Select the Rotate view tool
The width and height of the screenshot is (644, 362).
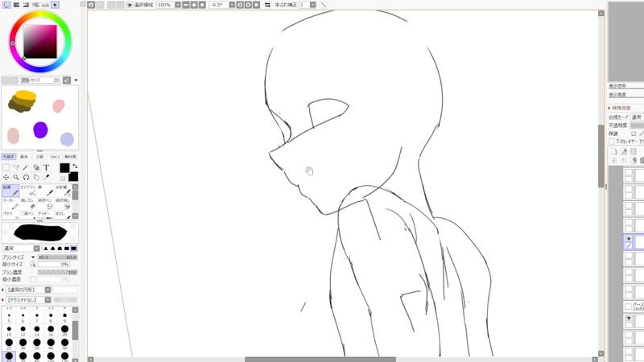pyautogui.click(x=26, y=177)
